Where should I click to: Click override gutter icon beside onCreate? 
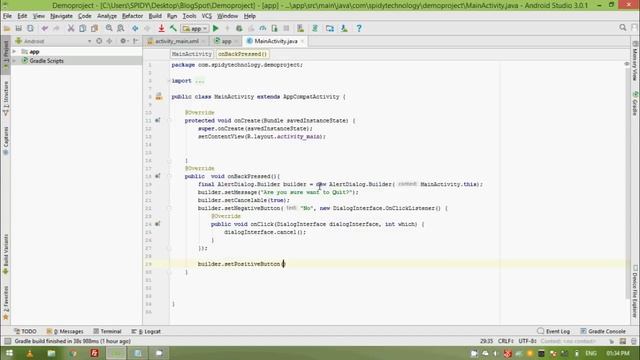pyautogui.click(x=158, y=120)
